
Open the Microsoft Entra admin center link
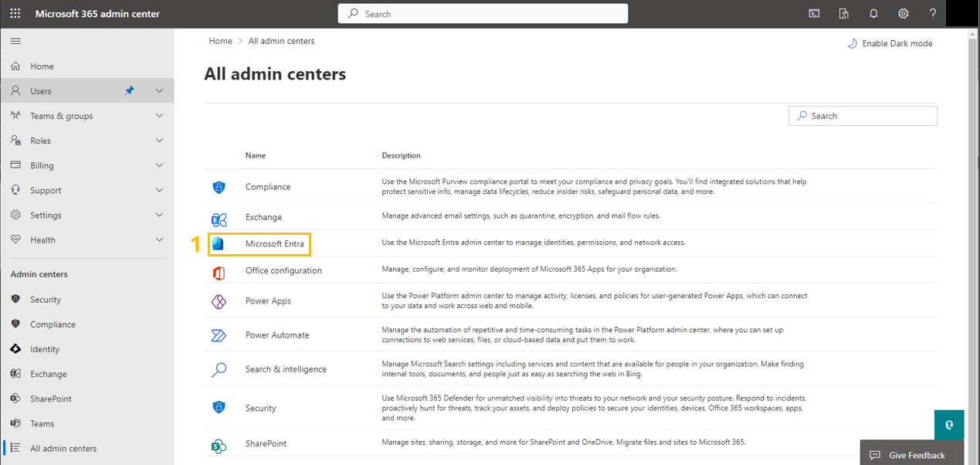tap(275, 244)
